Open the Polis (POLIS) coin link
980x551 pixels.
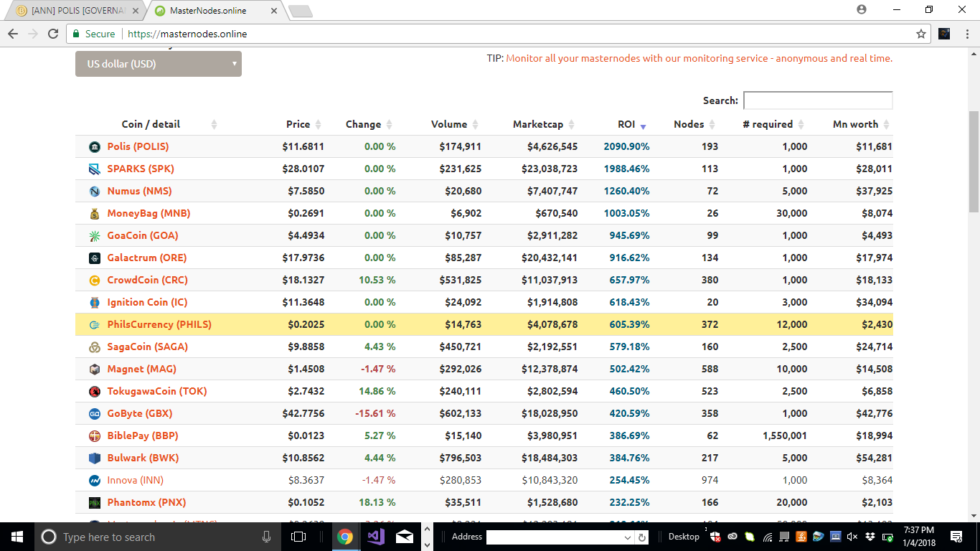tap(138, 147)
